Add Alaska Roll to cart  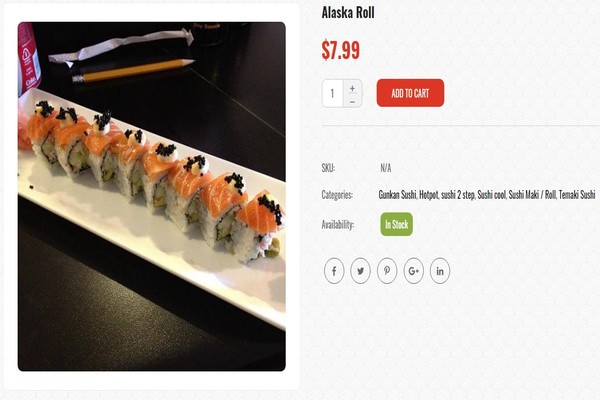(x=410, y=93)
